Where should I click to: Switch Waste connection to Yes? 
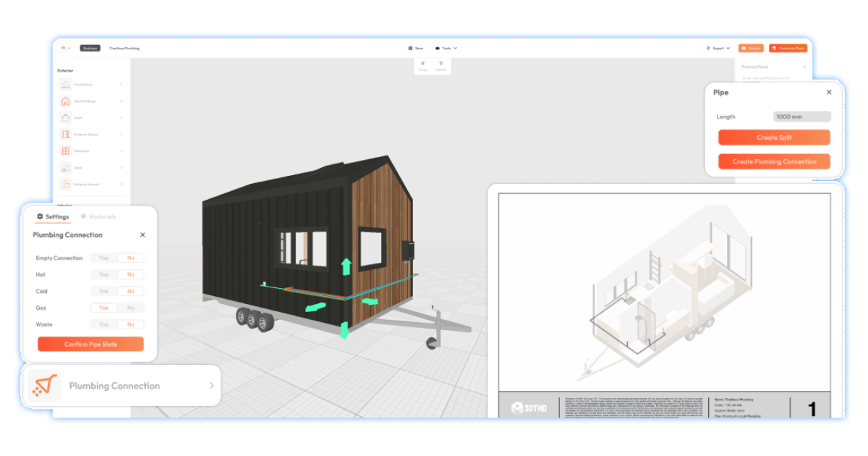[103, 324]
